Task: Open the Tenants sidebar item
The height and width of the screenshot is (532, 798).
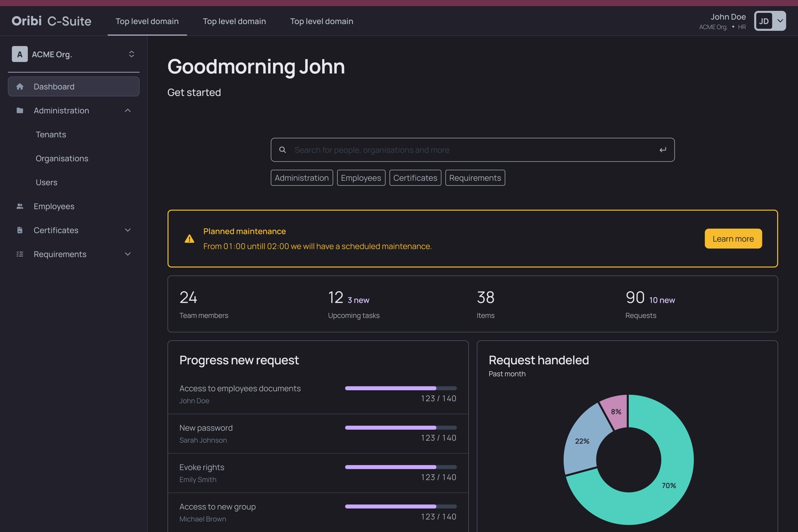Action: (x=51, y=135)
